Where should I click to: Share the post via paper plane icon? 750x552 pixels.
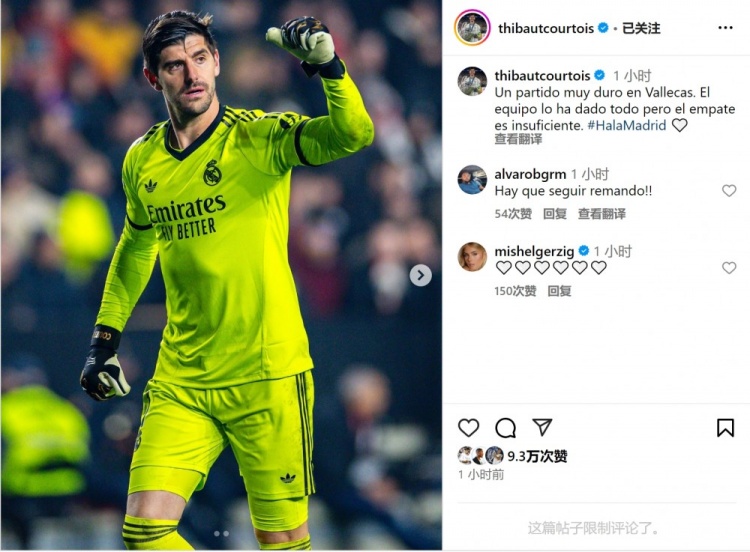542,427
